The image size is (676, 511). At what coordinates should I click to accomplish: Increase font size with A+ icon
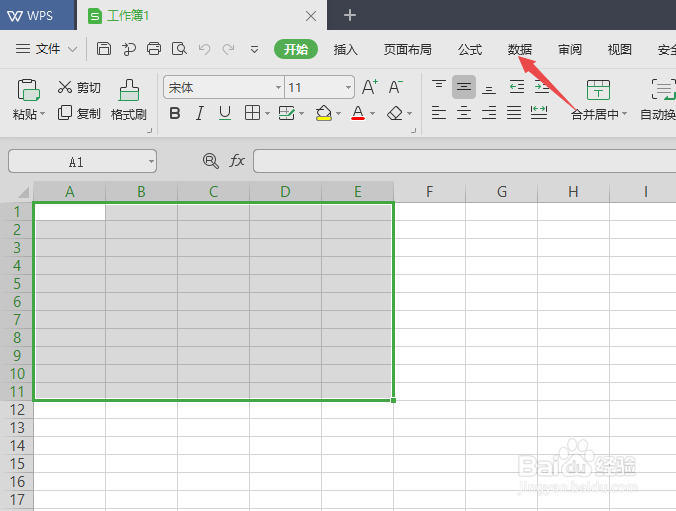click(x=370, y=87)
